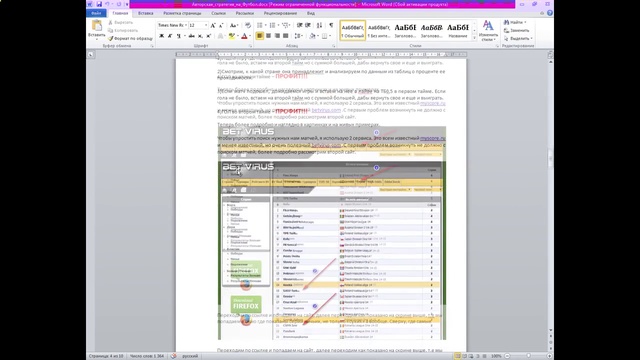
Task: Toggle underline formatting Ч
Action: click(179, 36)
